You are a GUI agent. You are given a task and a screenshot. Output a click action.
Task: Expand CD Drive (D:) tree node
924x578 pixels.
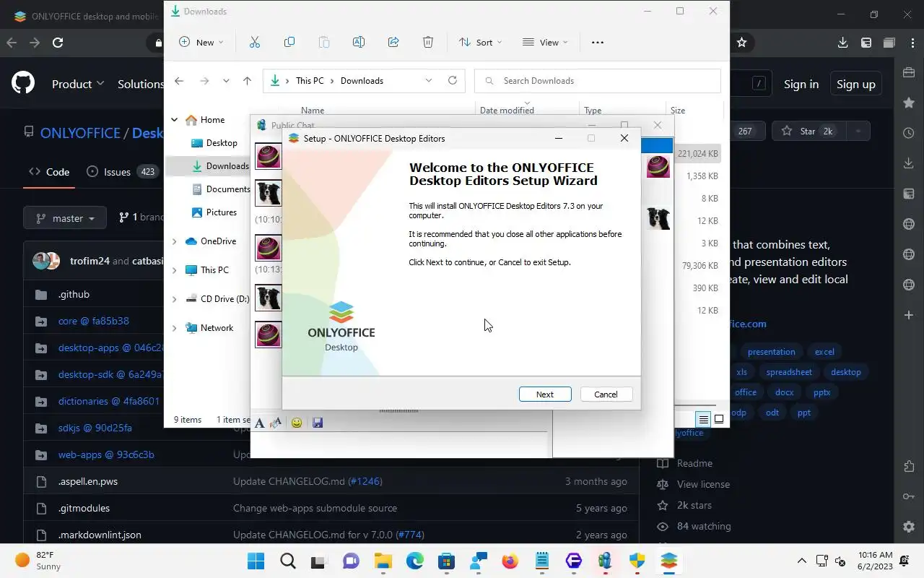pos(175,299)
